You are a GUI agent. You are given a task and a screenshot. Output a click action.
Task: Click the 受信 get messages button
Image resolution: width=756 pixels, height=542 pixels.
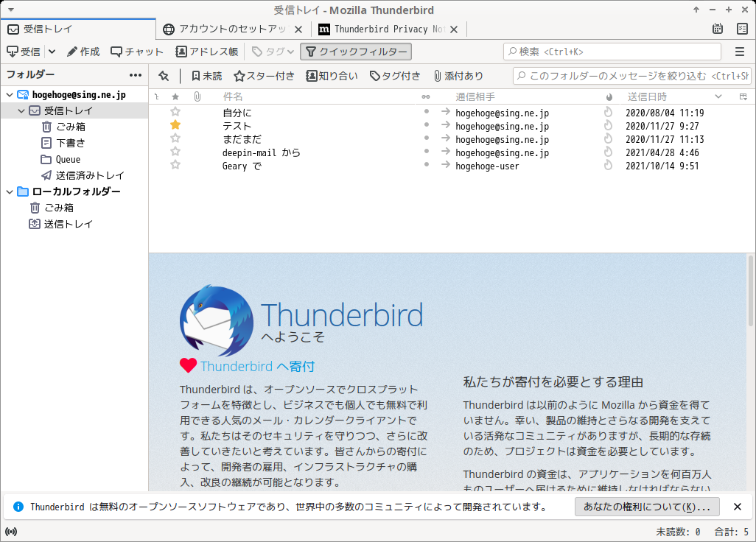23,52
